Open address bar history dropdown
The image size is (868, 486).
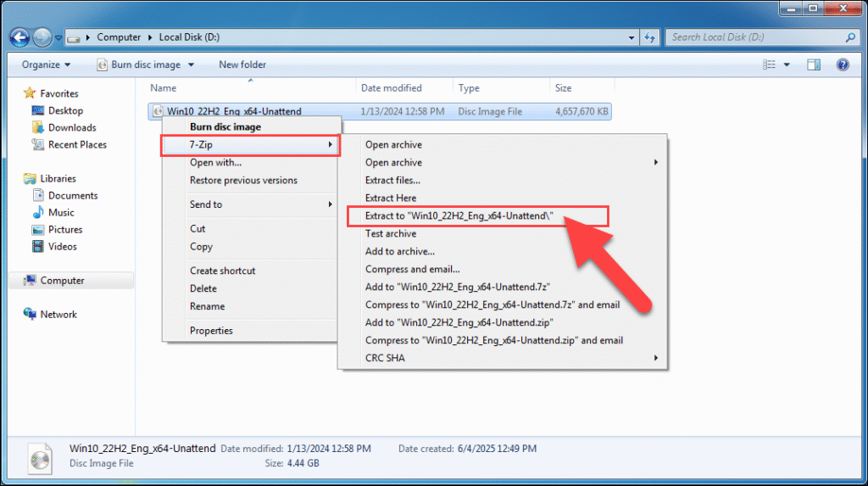pos(631,37)
